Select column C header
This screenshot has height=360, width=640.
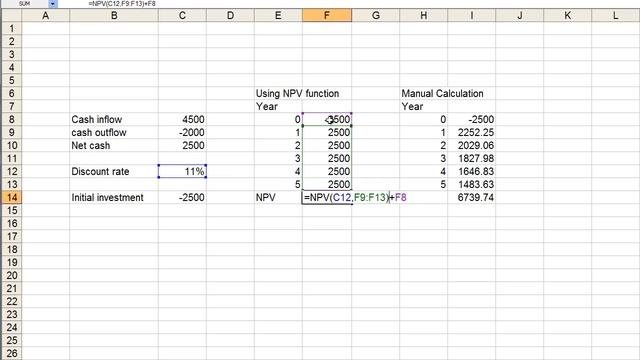click(182, 16)
